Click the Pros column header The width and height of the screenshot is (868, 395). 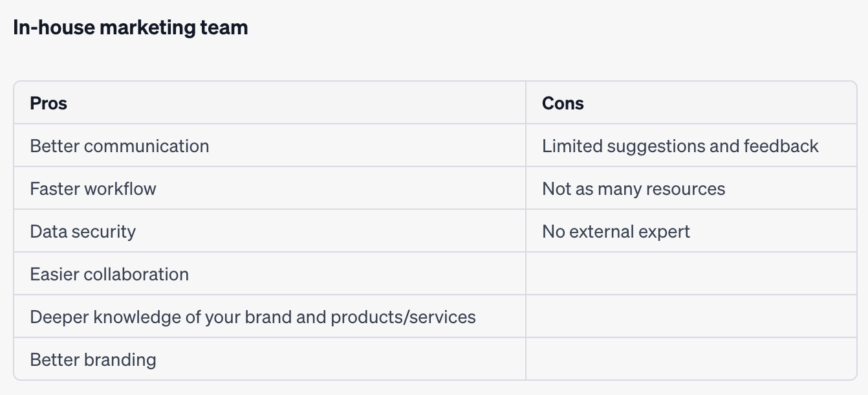point(49,104)
